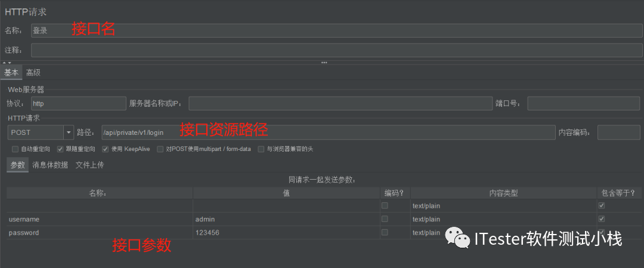Click the 内容类型 column header

coord(503,193)
